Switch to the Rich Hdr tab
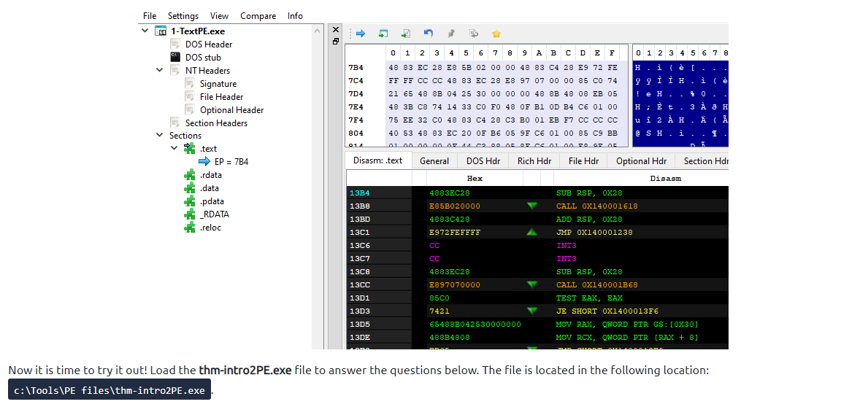 point(534,160)
